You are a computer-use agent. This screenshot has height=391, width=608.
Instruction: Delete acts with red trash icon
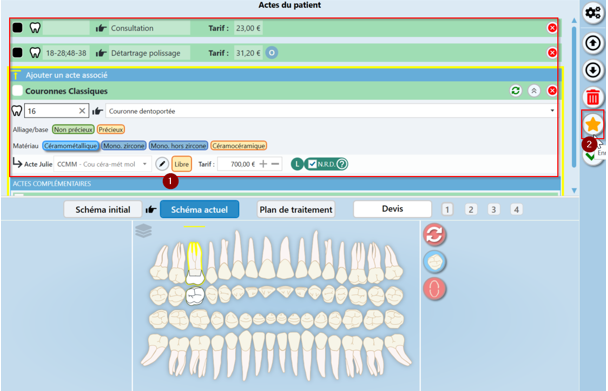pyautogui.click(x=593, y=97)
